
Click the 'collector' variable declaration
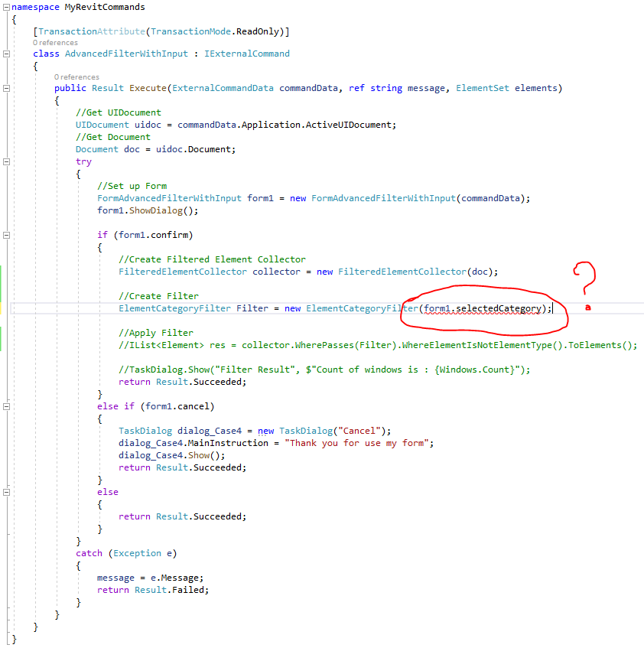276,272
